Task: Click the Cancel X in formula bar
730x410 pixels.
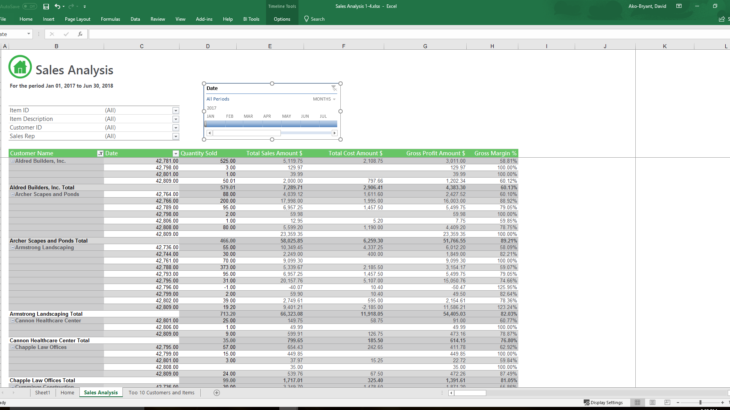Action: (x=52, y=34)
